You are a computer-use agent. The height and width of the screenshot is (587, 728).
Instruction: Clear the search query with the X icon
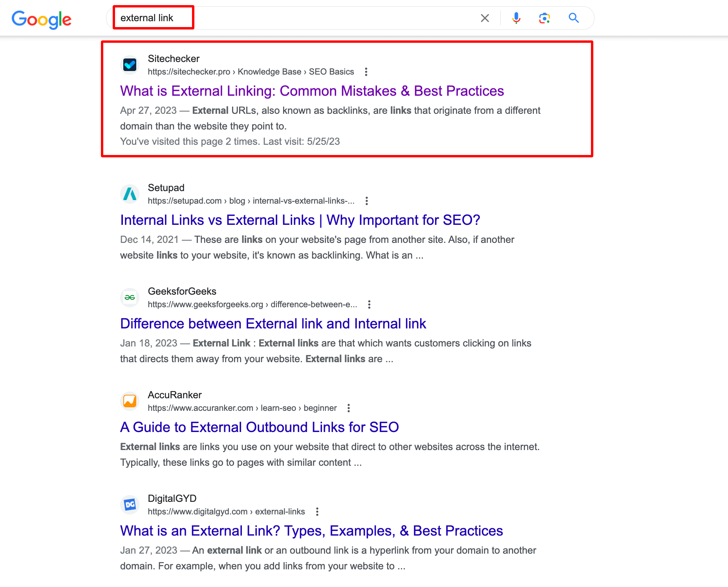pos(485,18)
